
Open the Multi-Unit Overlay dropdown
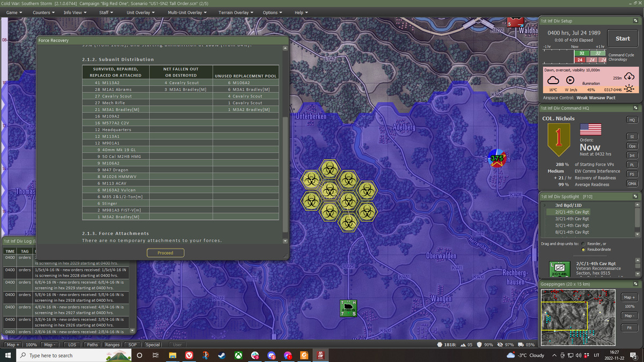pos(187,12)
